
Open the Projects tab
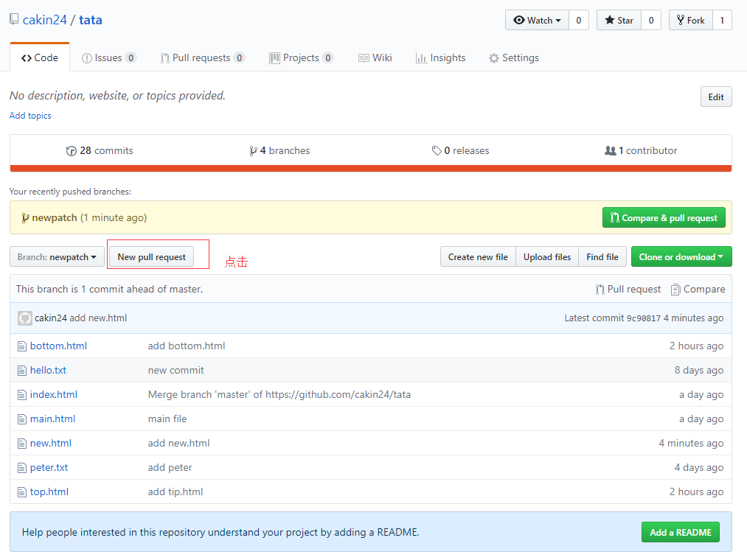point(301,57)
